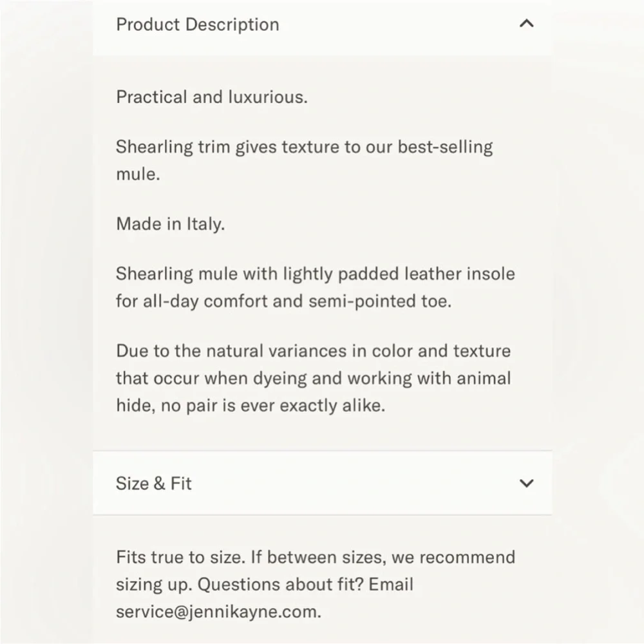The image size is (644, 644).
Task: Click the "Made in Italy." line
Action: [170, 224]
